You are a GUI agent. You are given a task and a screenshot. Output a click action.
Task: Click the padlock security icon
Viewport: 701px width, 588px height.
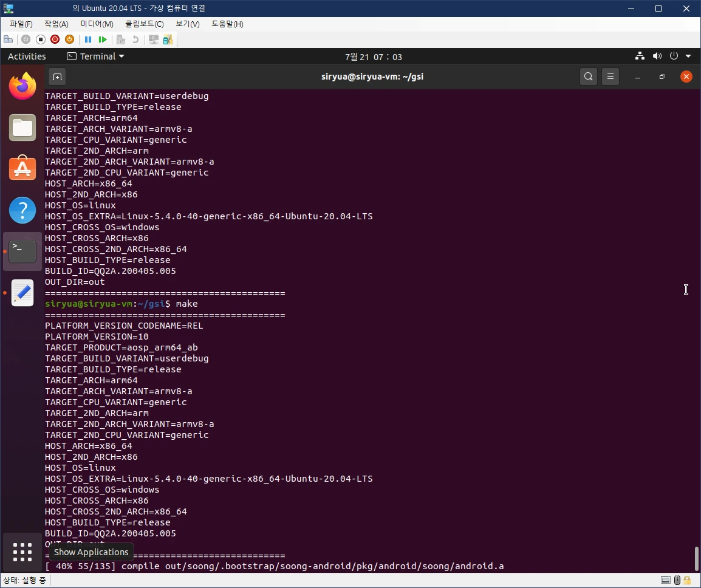click(x=687, y=580)
